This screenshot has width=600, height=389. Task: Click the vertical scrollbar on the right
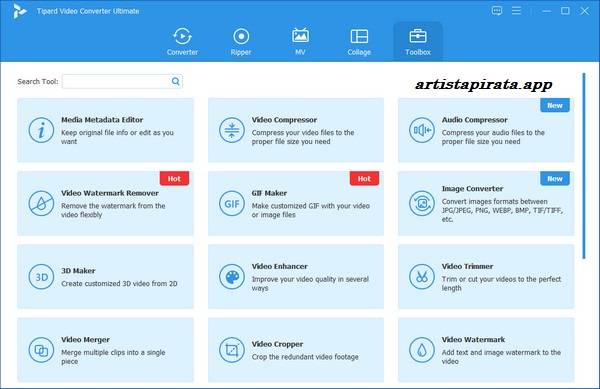tap(584, 166)
